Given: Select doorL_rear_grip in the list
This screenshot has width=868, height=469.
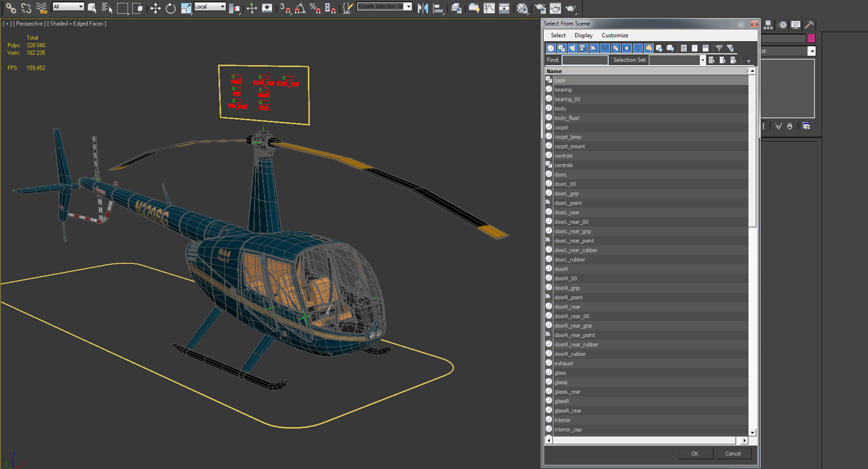Looking at the screenshot, I should 647,231.
